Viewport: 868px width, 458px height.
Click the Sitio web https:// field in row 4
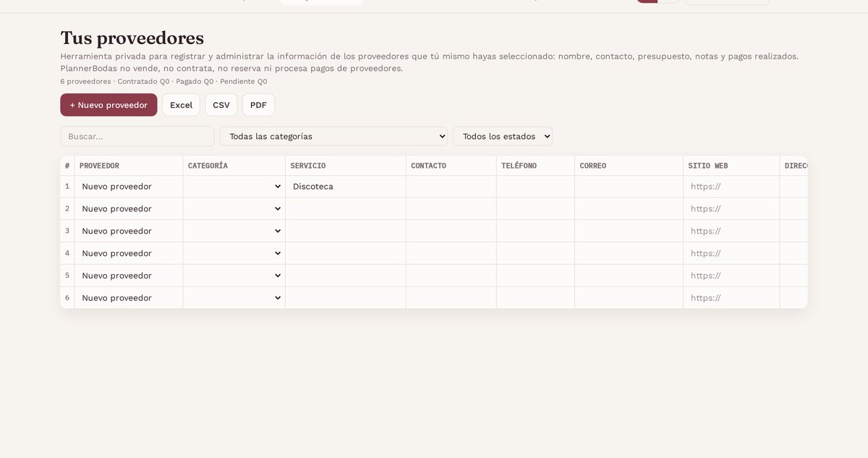coord(731,253)
